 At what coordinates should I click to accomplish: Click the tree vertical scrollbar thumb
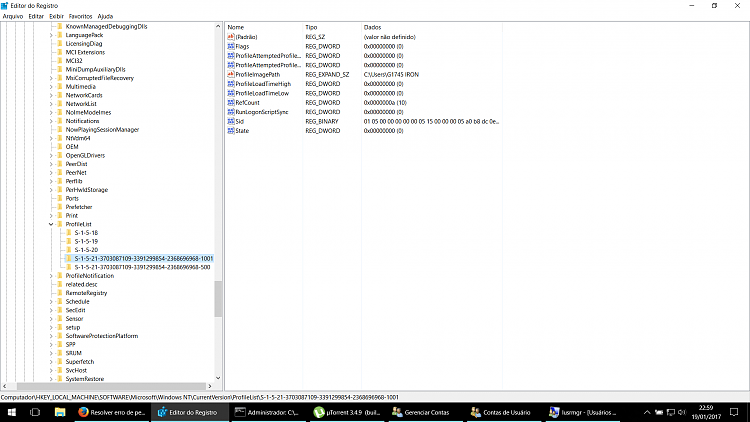pos(218,299)
